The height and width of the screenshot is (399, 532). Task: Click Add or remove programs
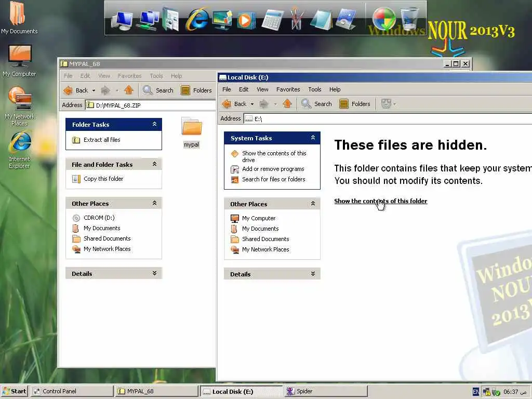point(273,169)
